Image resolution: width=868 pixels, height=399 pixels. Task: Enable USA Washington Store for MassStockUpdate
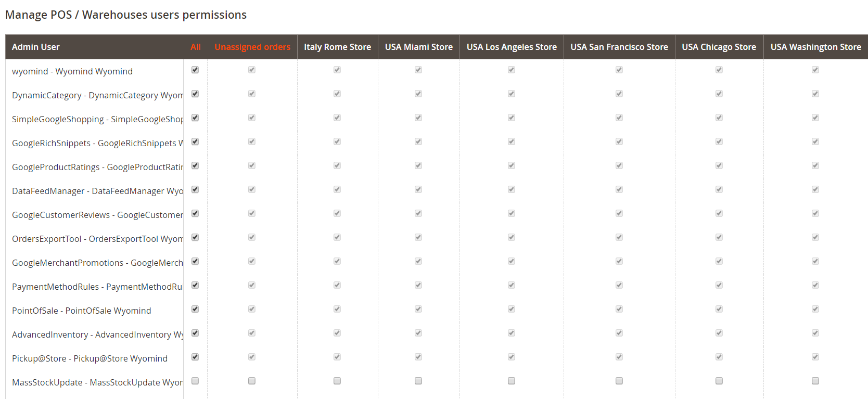pyautogui.click(x=815, y=381)
